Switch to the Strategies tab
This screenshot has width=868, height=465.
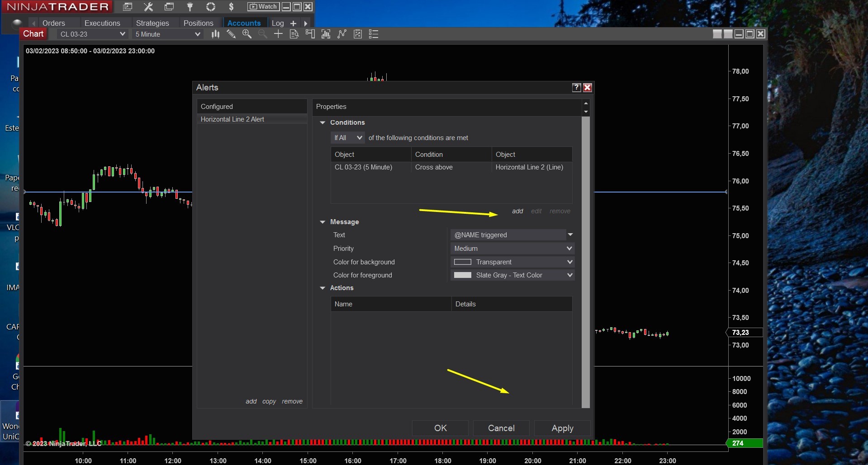tap(152, 23)
